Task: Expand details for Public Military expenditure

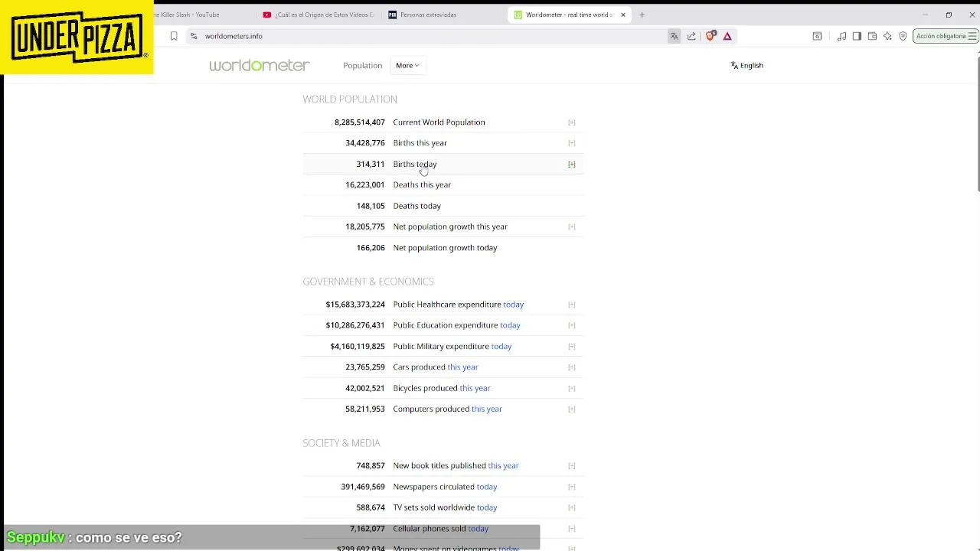Action: pyautogui.click(x=571, y=346)
